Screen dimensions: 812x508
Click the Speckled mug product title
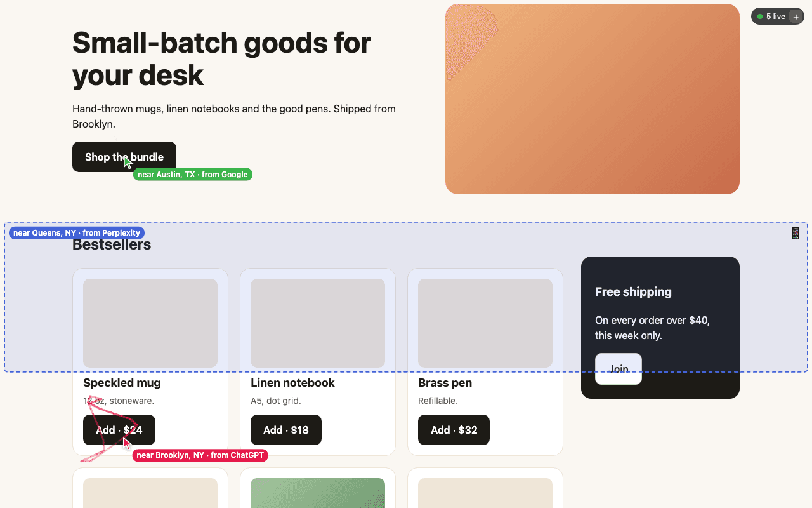[x=122, y=383]
